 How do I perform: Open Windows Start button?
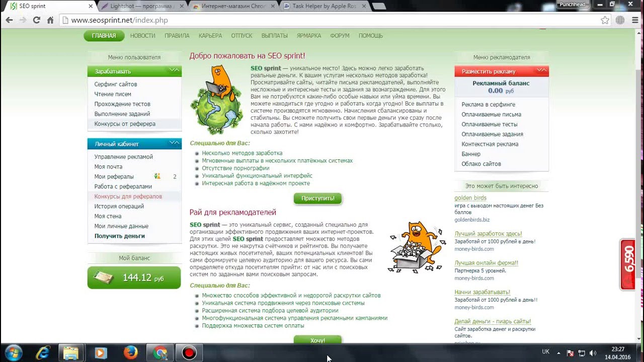point(13,352)
